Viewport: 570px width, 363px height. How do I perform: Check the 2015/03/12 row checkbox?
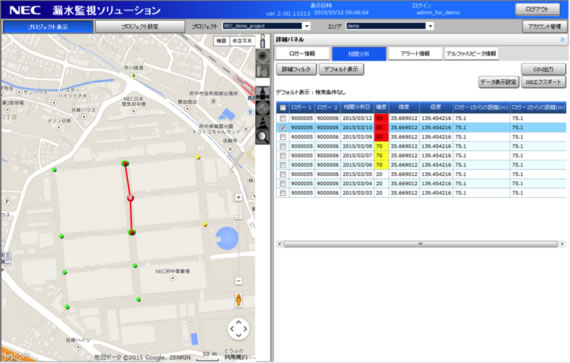tap(283, 118)
